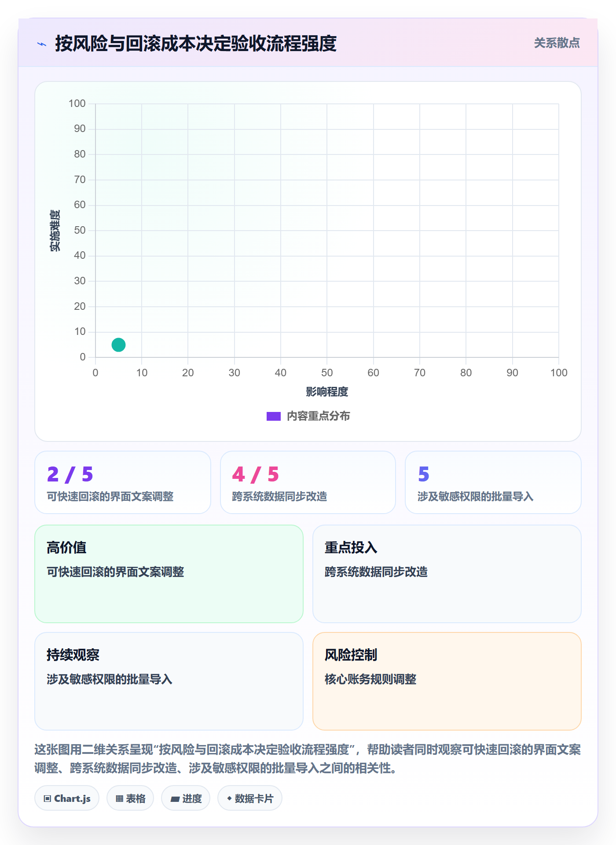Select the 表格 tag chip
Screen dimensions: 616x845
(x=130, y=798)
